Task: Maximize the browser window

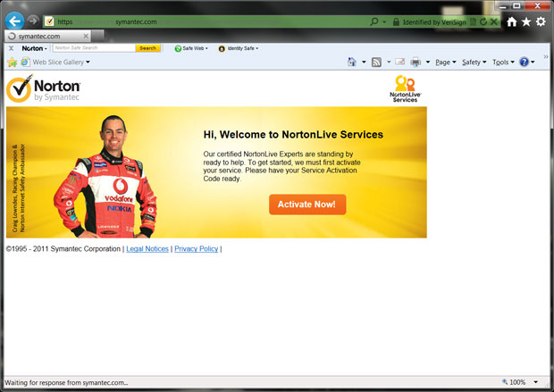Action: coord(516,5)
